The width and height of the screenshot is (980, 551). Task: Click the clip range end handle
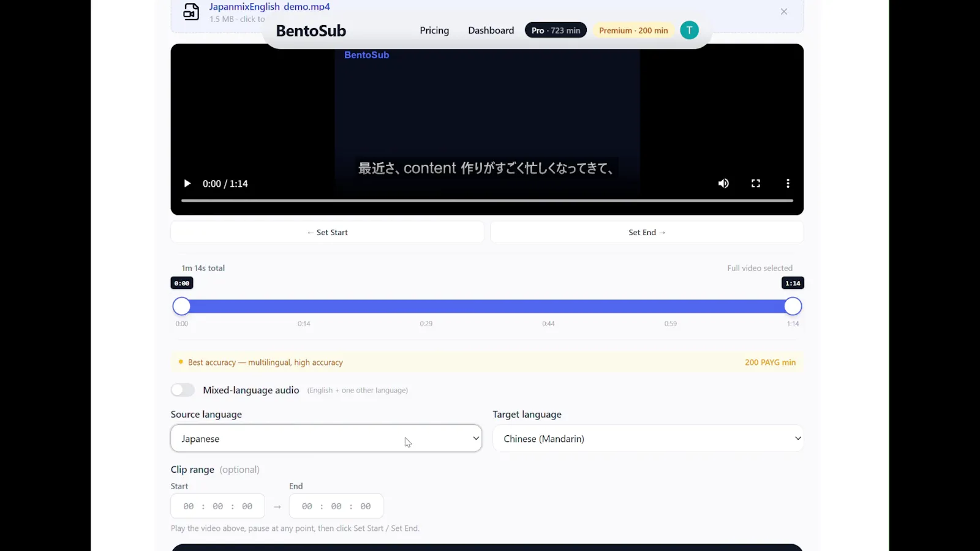pos(793,306)
